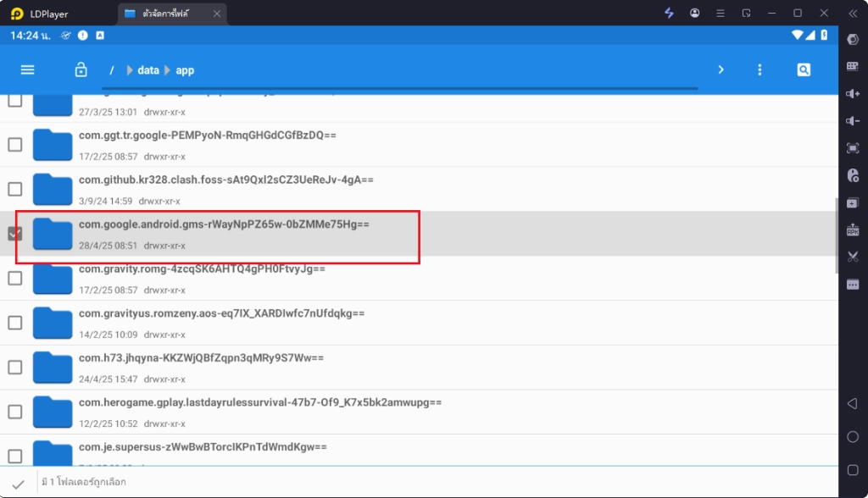Check the com.gravityus.romzeny.aos folder checkbox
The height and width of the screenshot is (498, 868).
[15, 323]
